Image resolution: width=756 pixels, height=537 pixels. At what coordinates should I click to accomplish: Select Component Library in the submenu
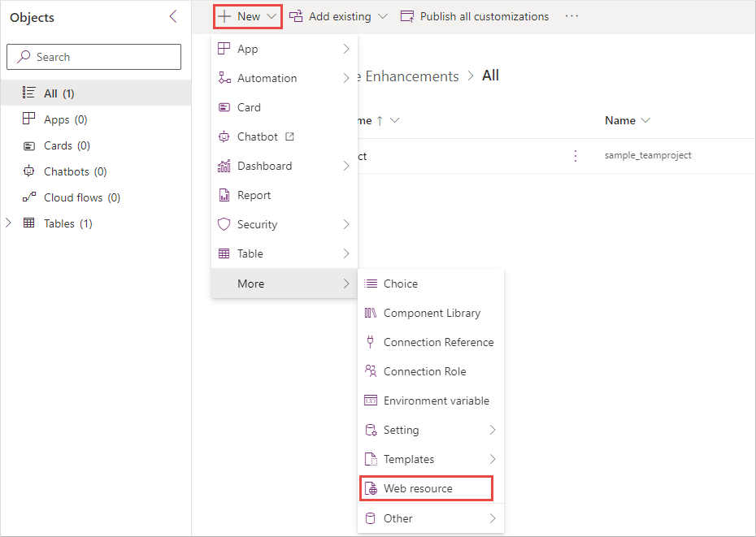(431, 313)
